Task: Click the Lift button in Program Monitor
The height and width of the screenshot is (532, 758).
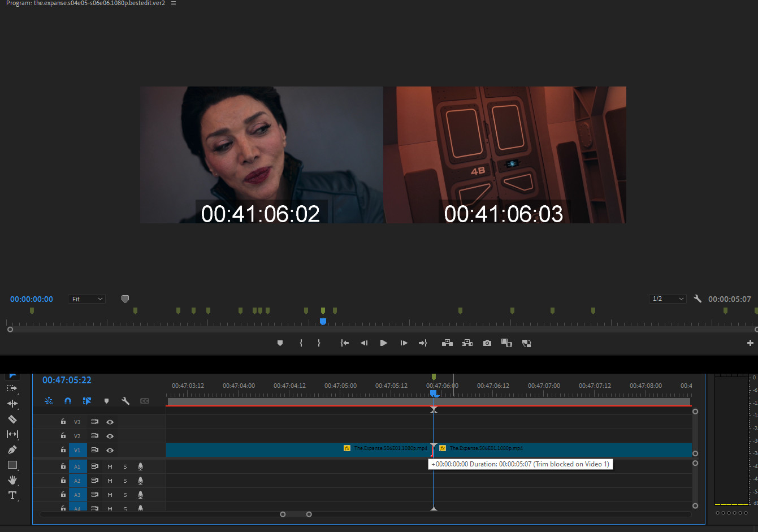Action: click(447, 343)
